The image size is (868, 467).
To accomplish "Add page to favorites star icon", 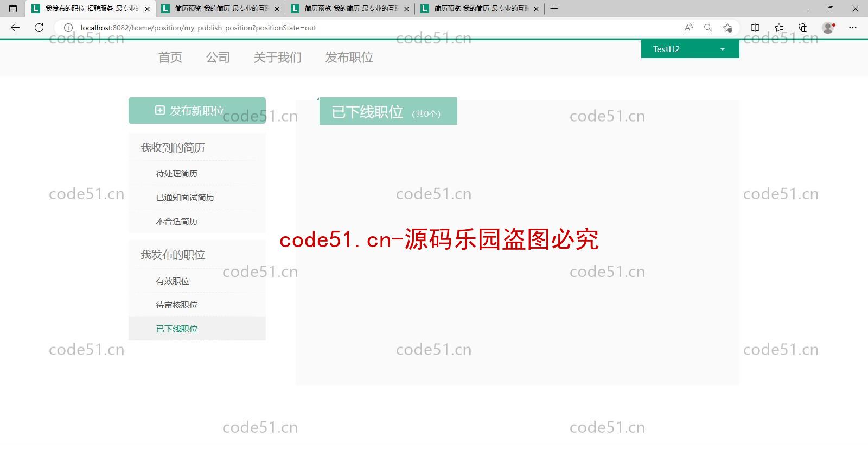I will tap(727, 28).
